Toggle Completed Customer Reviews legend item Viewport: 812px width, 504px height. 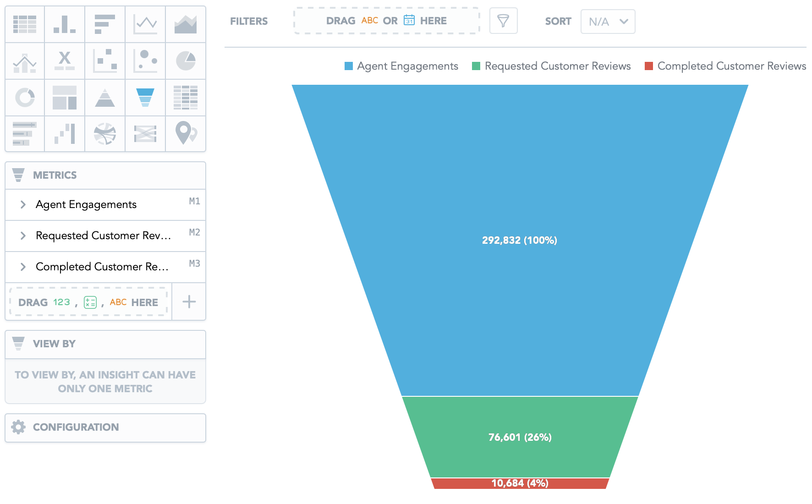click(725, 66)
